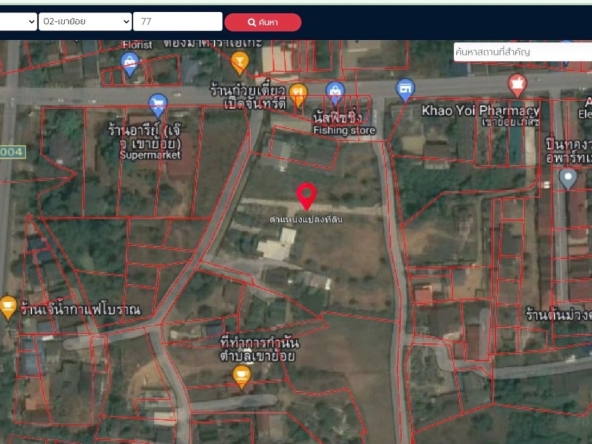The width and height of the screenshot is (592, 444).
Task: Expand the 02-เขาย้อย district dropdown
Action: click(85, 22)
